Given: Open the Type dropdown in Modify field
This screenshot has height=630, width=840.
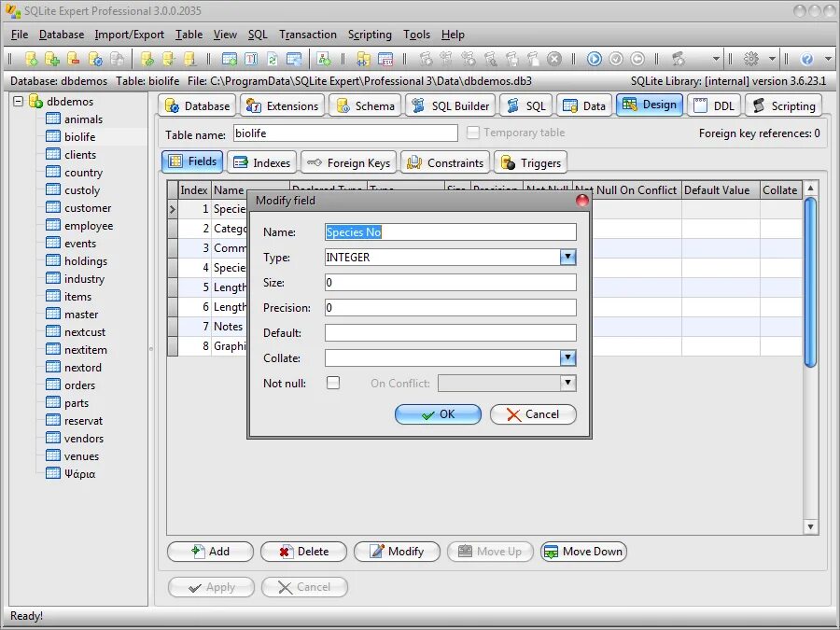Looking at the screenshot, I should pos(567,258).
